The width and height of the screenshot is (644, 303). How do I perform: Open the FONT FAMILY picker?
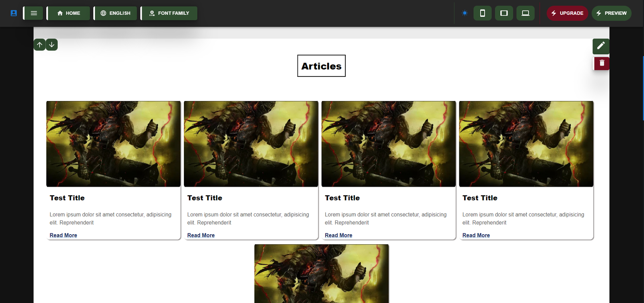click(169, 13)
